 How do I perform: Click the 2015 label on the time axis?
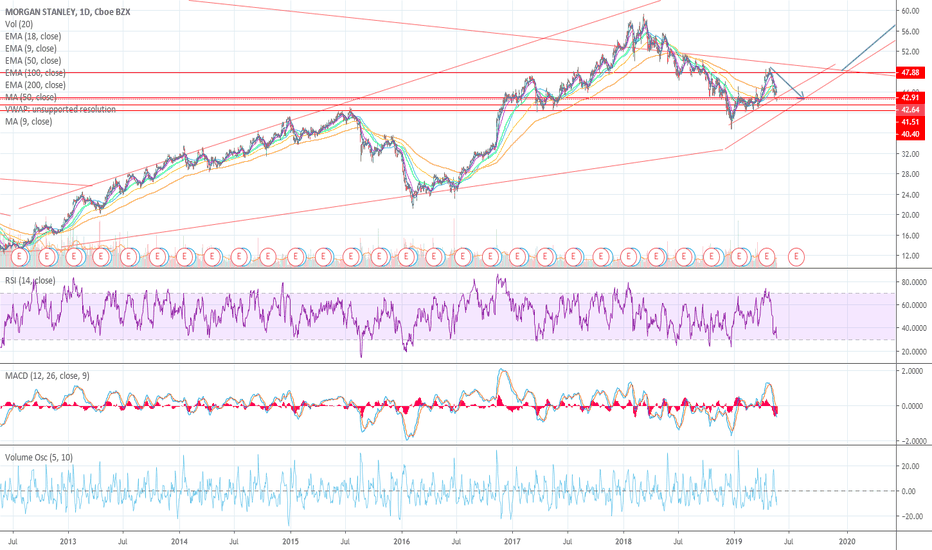(290, 542)
